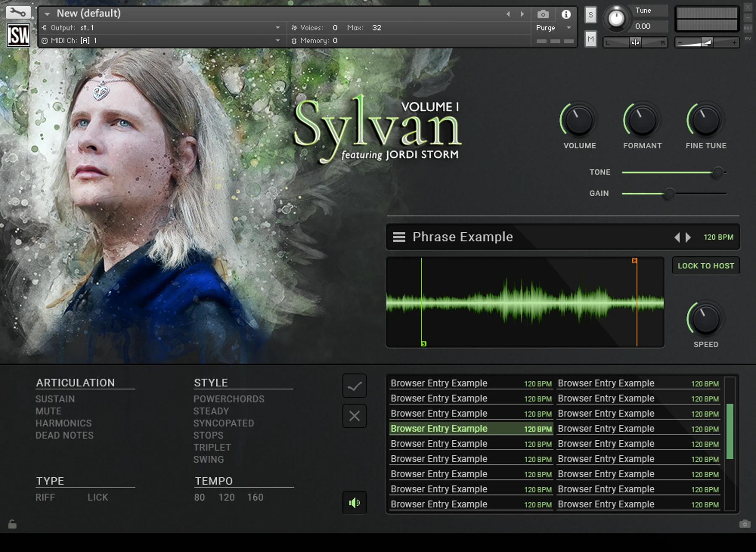Click the MIDI channel icon

point(45,41)
